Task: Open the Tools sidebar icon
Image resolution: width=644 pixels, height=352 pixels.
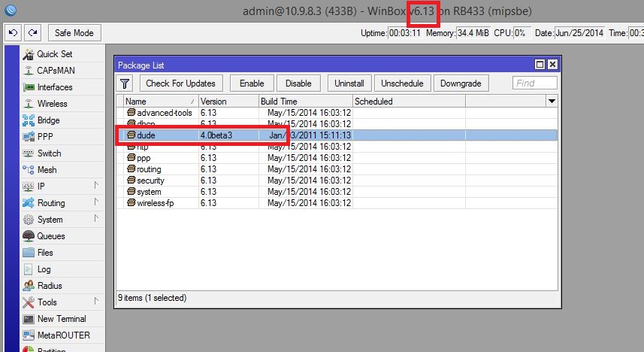Action: [x=29, y=302]
